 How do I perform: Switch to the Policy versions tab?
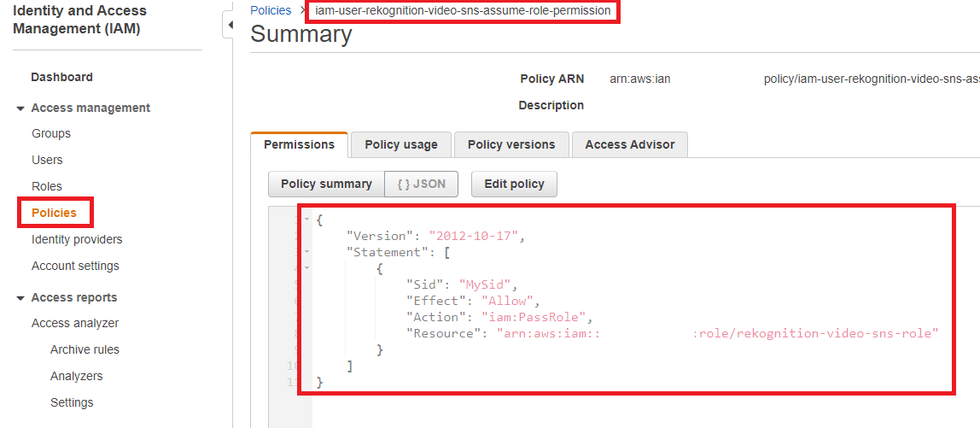click(511, 144)
